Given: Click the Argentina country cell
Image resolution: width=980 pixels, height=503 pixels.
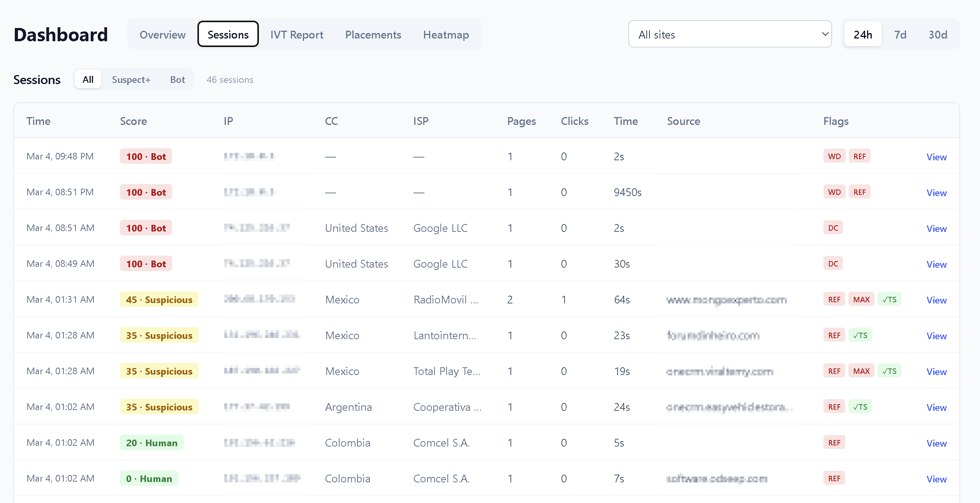Looking at the screenshot, I should click(348, 407).
